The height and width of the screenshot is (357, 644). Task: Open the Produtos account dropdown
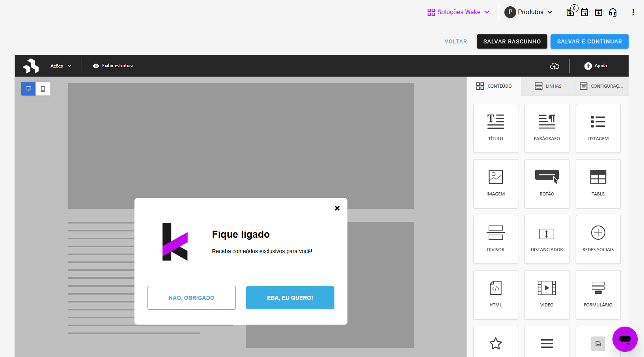pos(528,12)
